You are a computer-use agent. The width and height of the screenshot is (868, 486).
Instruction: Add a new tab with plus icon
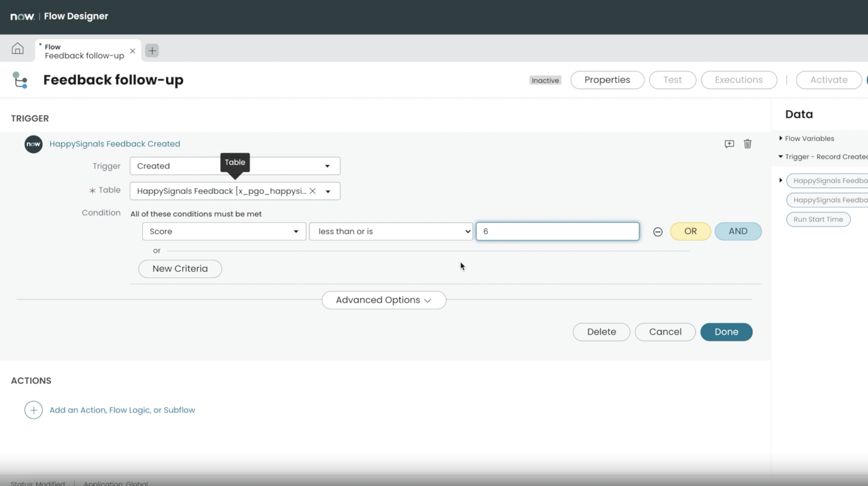(151, 51)
